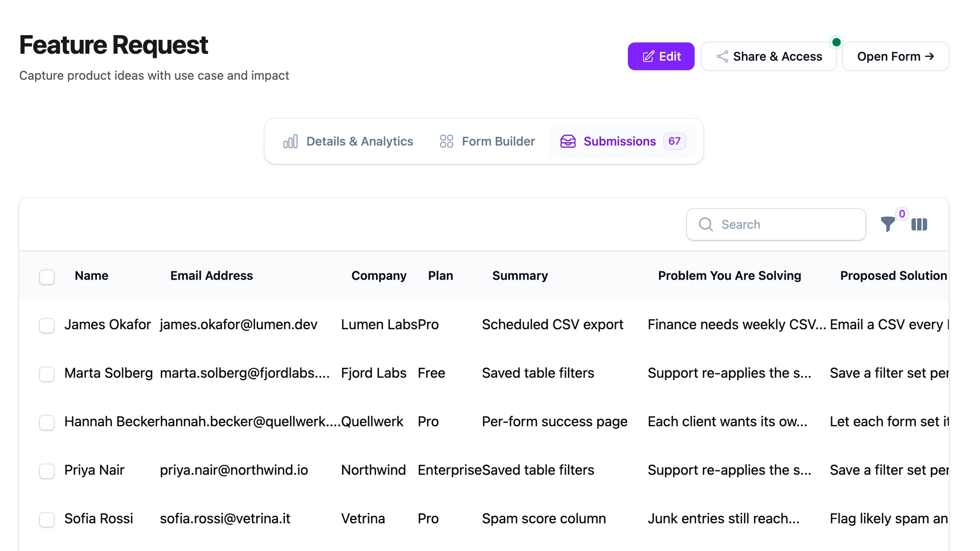
Task: Click Open Form button
Action: pyautogui.click(x=896, y=56)
